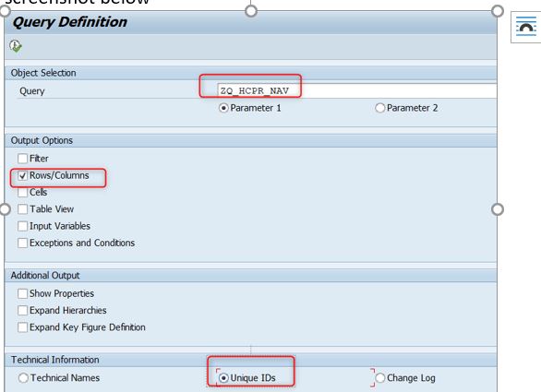Click the Query Definition title text
This screenshot has width=541, height=392.
click(69, 22)
